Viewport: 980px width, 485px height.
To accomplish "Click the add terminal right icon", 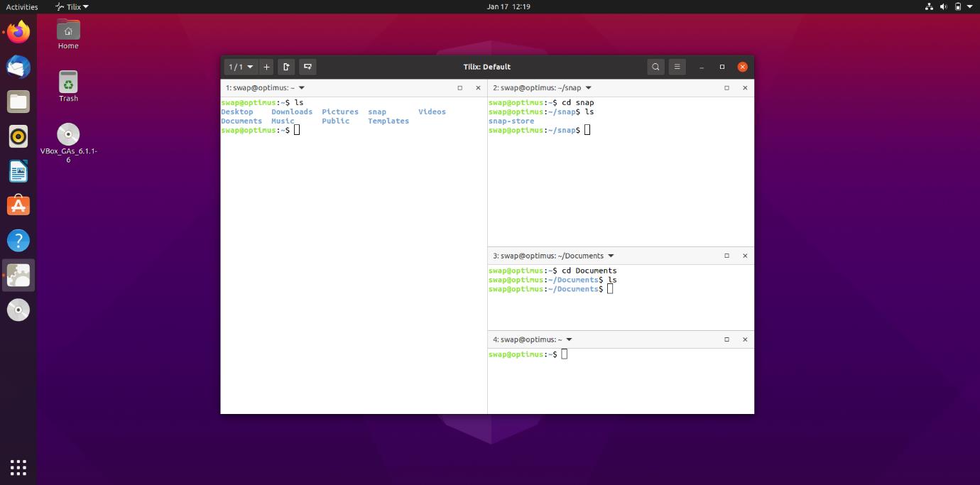I will tap(286, 67).
